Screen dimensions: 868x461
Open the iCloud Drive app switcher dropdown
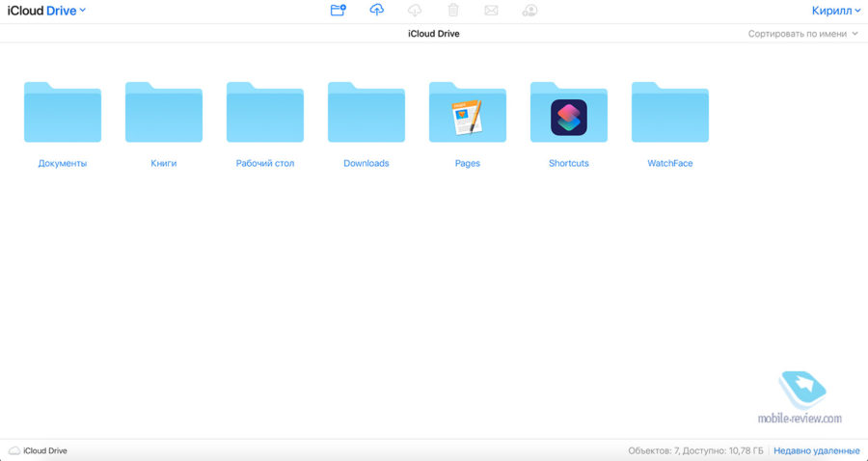click(x=46, y=10)
